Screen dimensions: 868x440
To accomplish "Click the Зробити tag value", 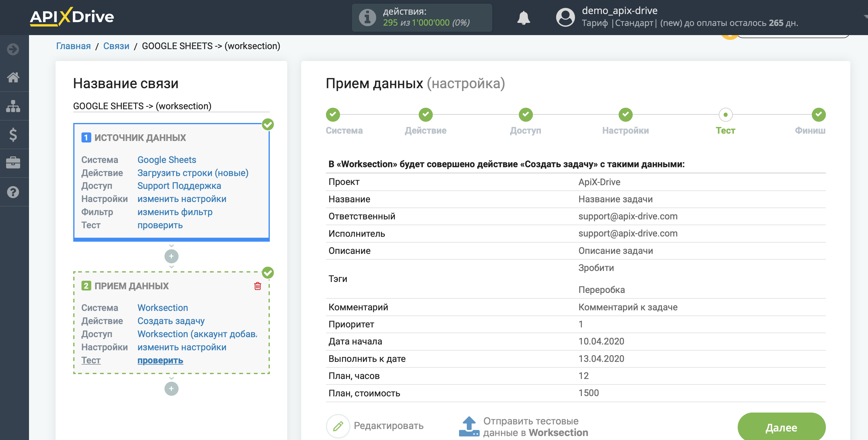I will (x=596, y=268).
